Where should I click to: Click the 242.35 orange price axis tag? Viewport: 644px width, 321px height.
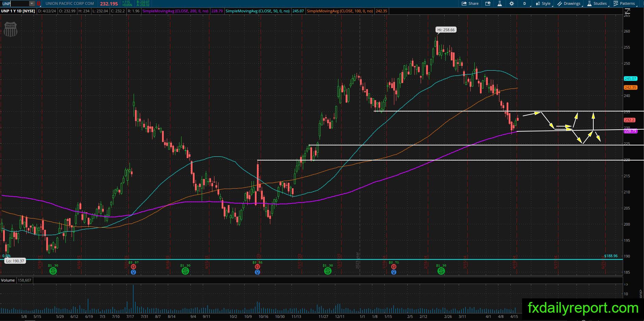click(630, 87)
